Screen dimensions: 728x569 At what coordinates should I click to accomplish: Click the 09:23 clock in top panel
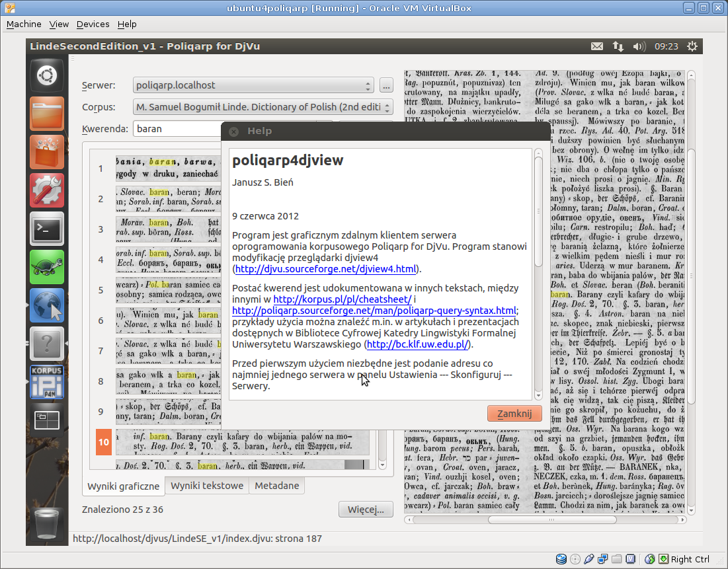(x=667, y=46)
